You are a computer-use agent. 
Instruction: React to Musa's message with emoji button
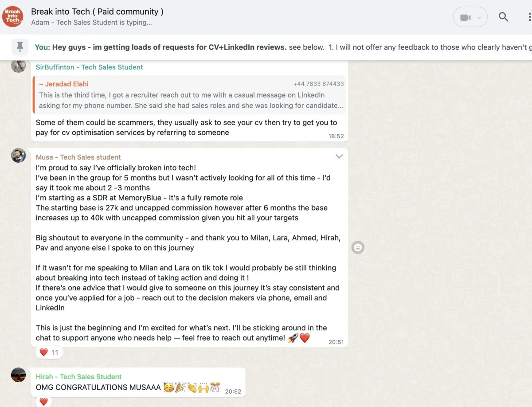coord(358,247)
